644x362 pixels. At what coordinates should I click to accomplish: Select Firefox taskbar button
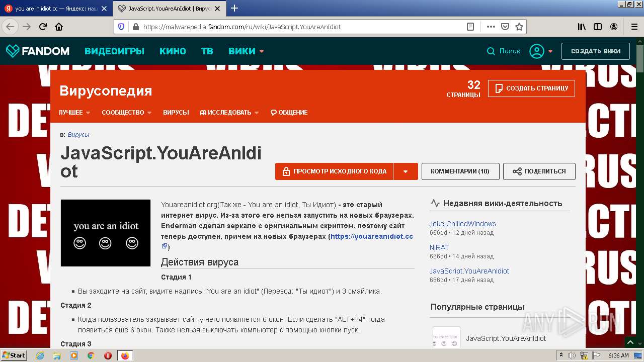pyautogui.click(x=125, y=355)
